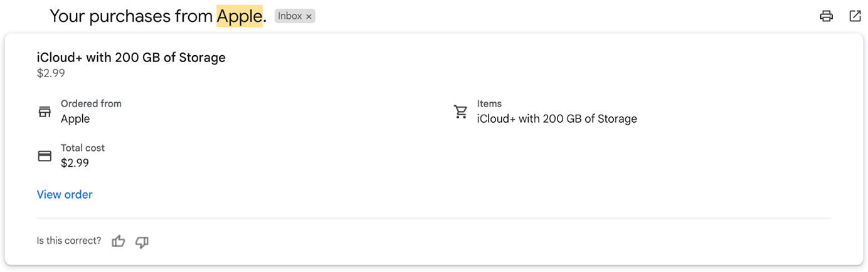Click the $2.99 amount under Total cost
The width and height of the screenshot is (868, 272).
(75, 164)
